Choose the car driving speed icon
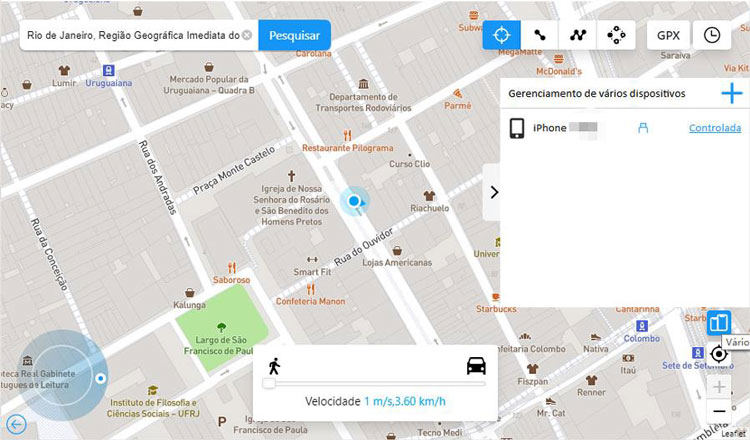 click(x=476, y=365)
